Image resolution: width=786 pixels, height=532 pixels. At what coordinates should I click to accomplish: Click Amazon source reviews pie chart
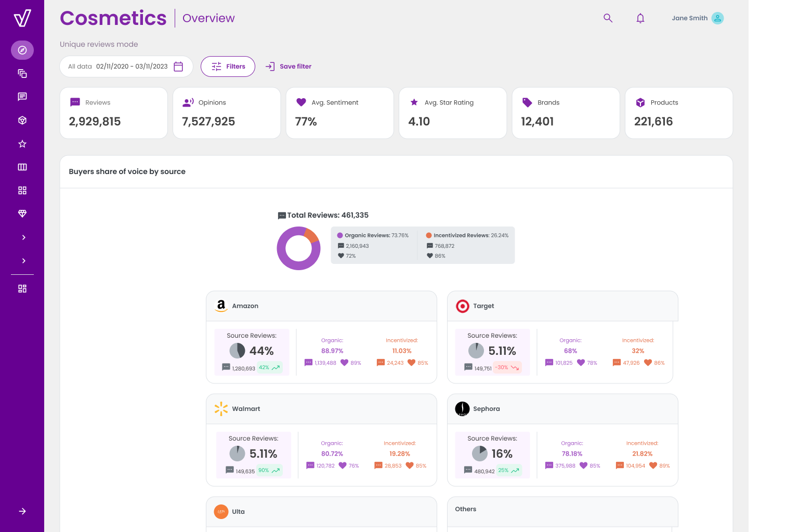[x=238, y=351]
